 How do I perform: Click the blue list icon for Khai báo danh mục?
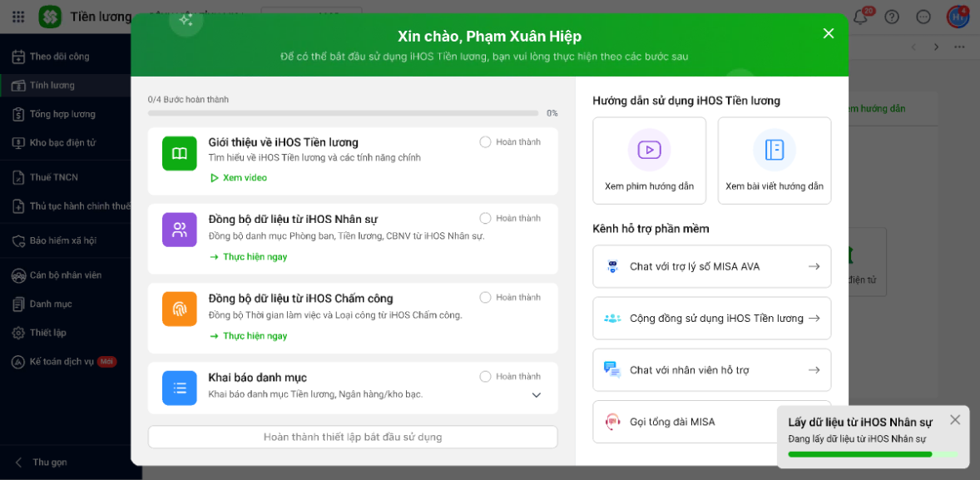click(x=180, y=388)
